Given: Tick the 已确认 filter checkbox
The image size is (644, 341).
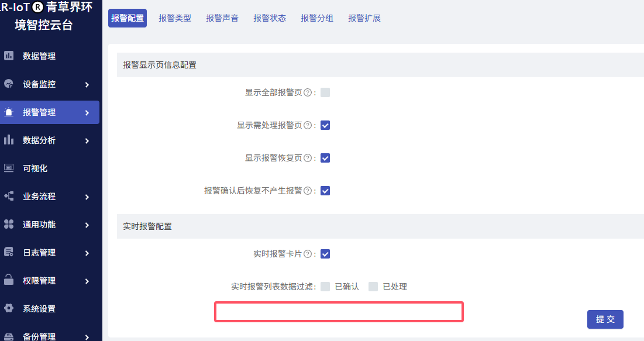Looking at the screenshot, I should click(325, 287).
